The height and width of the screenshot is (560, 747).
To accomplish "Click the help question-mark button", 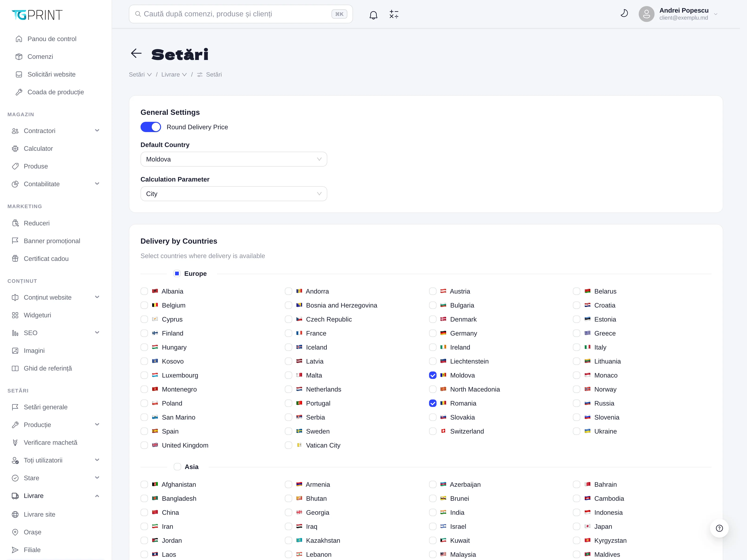I will coord(719,528).
